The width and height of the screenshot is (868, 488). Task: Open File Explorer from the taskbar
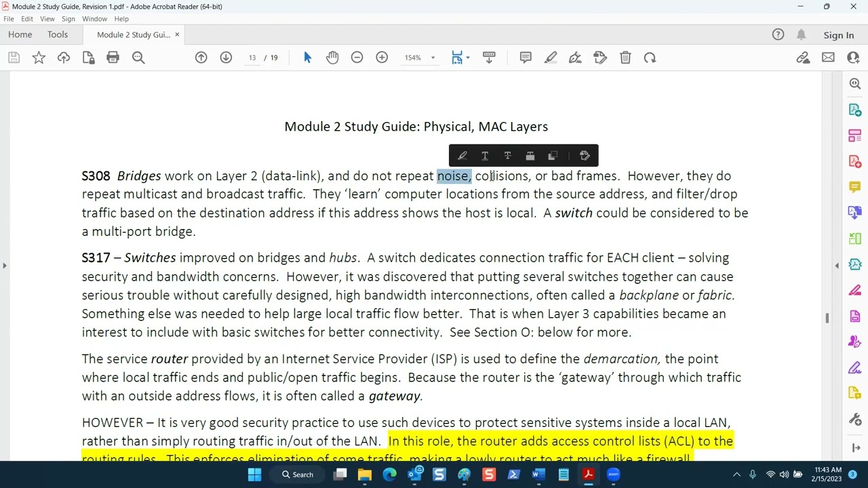point(365,474)
